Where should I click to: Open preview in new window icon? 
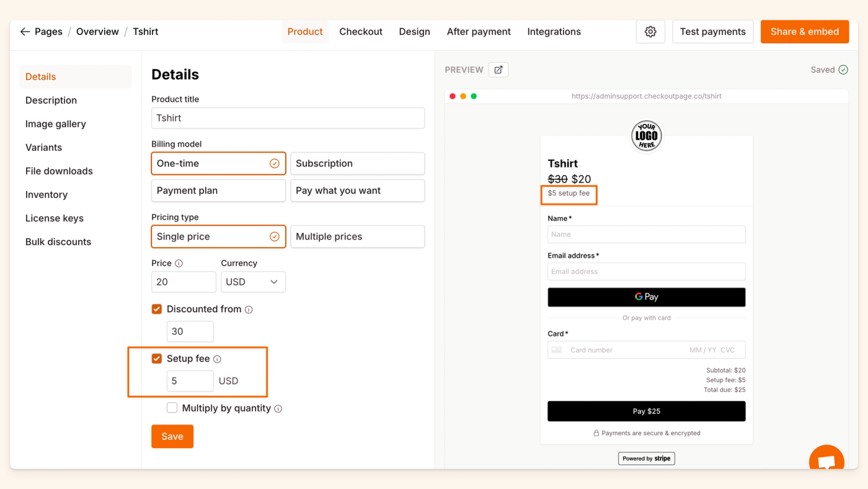pos(498,70)
